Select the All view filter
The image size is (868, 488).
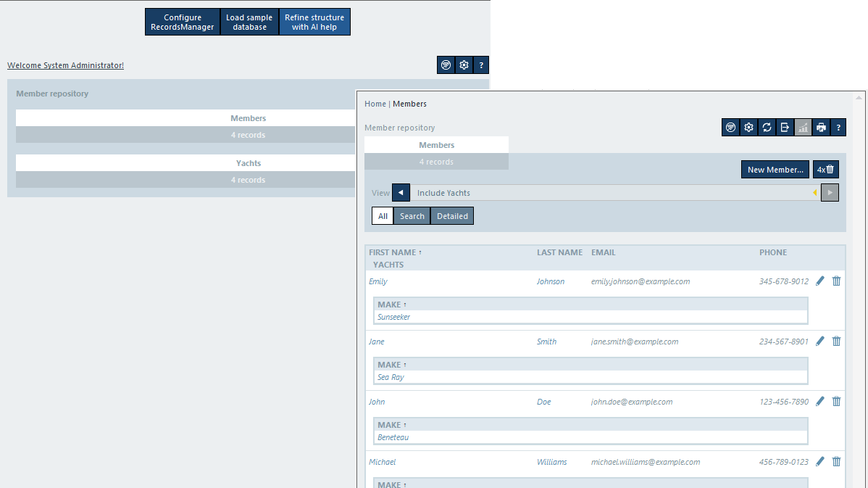383,216
